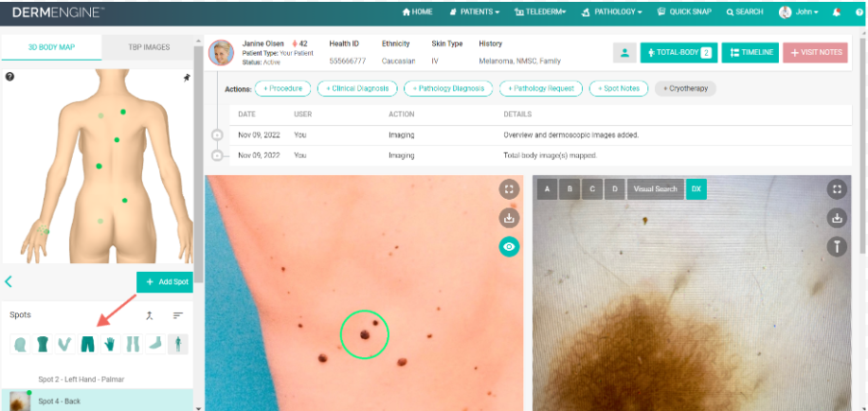Viewport: 868px width, 411px height.
Task: Select the full body filter icon
Action: 178,344
